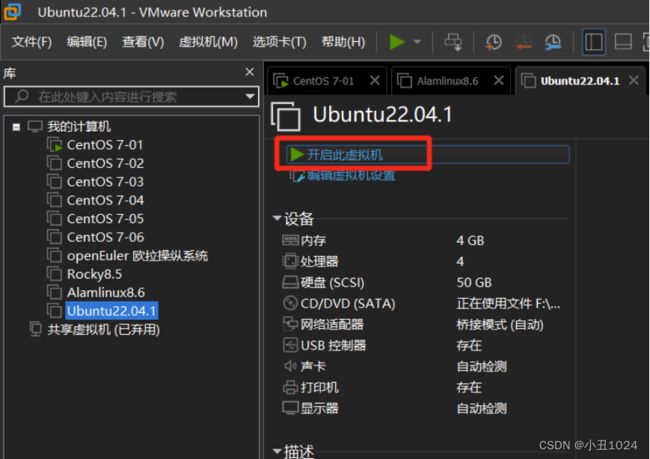Click the speaker icon beside 声卡
650x459 pixels.
[290, 366]
